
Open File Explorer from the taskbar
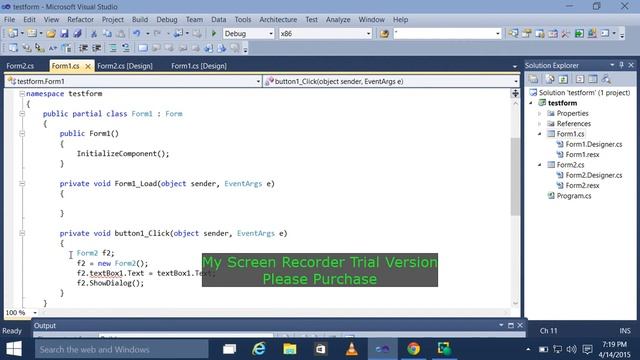coord(289,349)
